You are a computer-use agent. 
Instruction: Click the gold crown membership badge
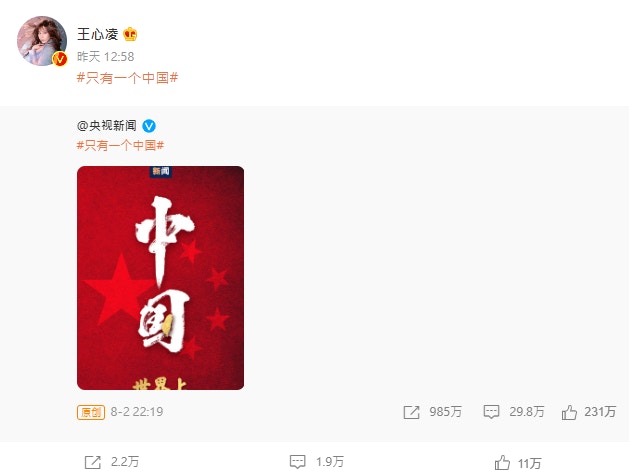pyautogui.click(x=130, y=34)
